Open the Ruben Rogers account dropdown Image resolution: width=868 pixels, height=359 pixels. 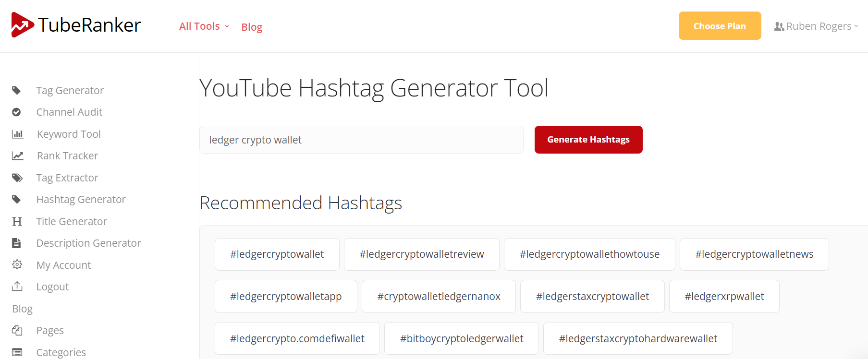pos(816,26)
